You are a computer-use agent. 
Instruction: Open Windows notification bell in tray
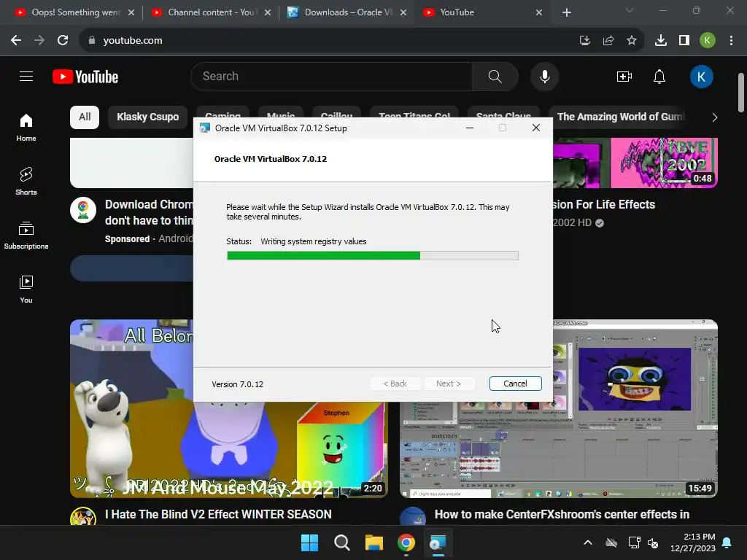coord(727,542)
